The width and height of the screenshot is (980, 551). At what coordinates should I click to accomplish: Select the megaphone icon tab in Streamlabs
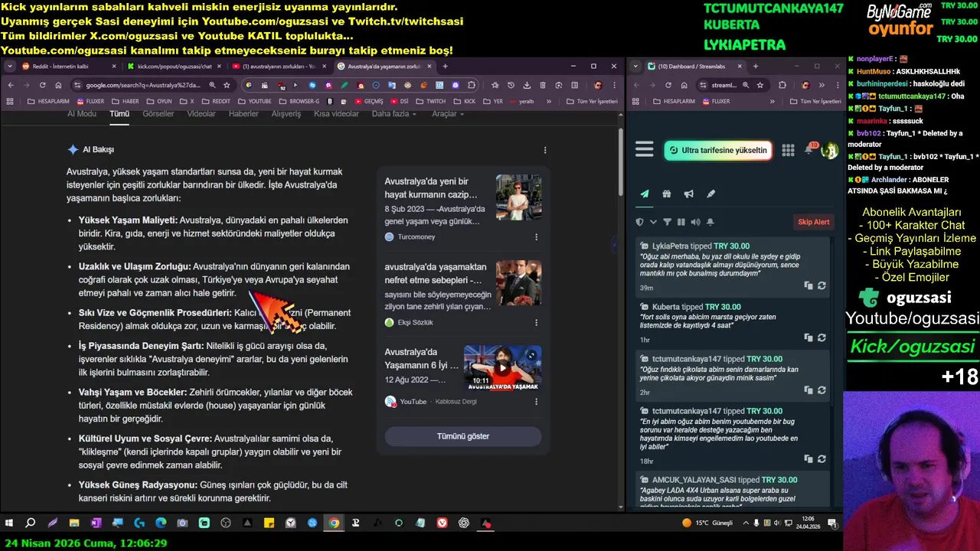688,194
